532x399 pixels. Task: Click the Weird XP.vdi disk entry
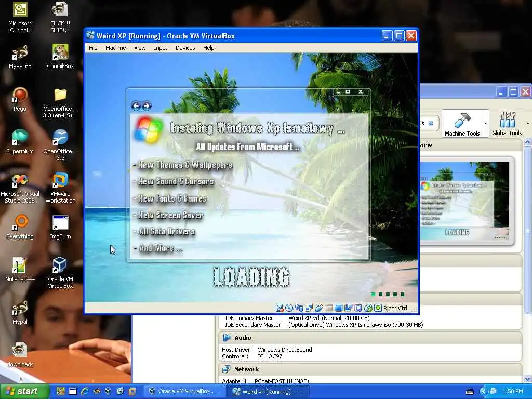pos(329,318)
